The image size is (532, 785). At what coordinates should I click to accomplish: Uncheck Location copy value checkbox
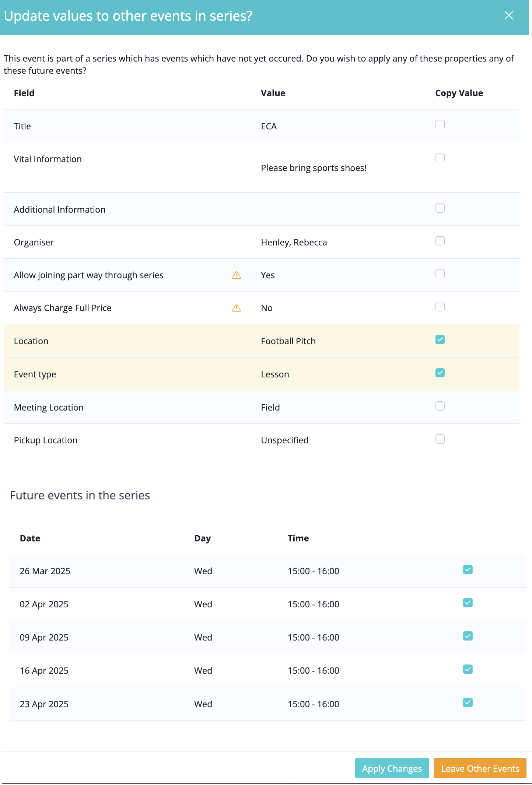tap(440, 340)
